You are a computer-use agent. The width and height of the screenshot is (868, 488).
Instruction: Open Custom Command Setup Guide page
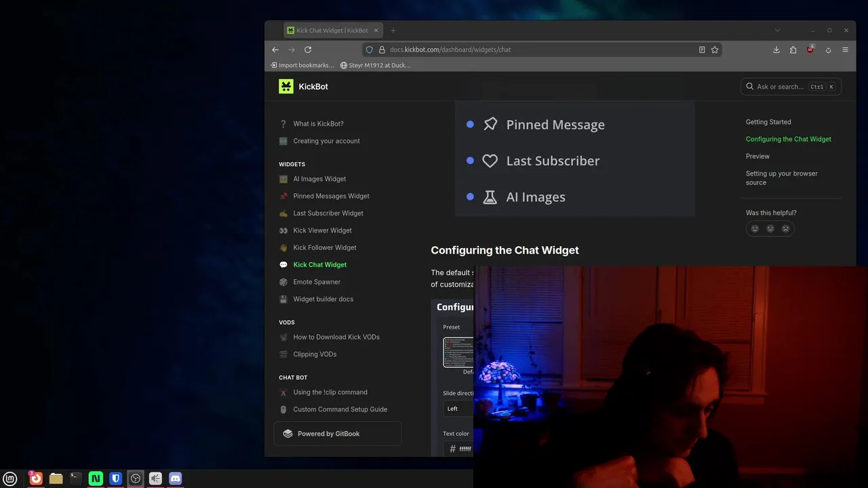click(x=340, y=409)
